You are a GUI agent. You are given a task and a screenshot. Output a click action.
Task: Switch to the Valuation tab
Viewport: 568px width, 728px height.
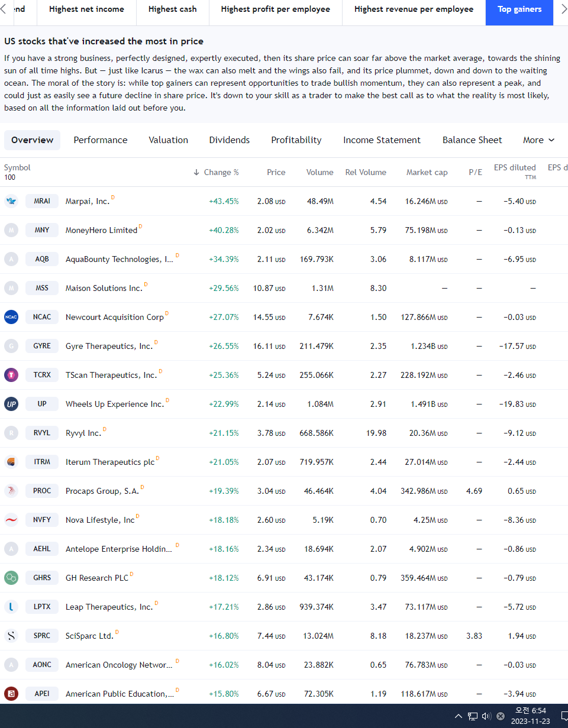pos(168,140)
